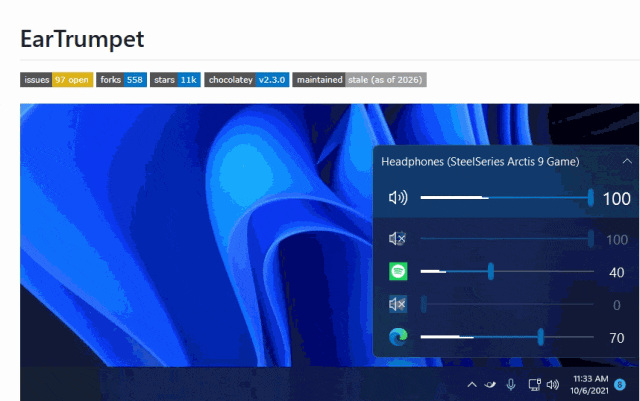
Task: Open the stars 11k badge
Action: pos(175,80)
